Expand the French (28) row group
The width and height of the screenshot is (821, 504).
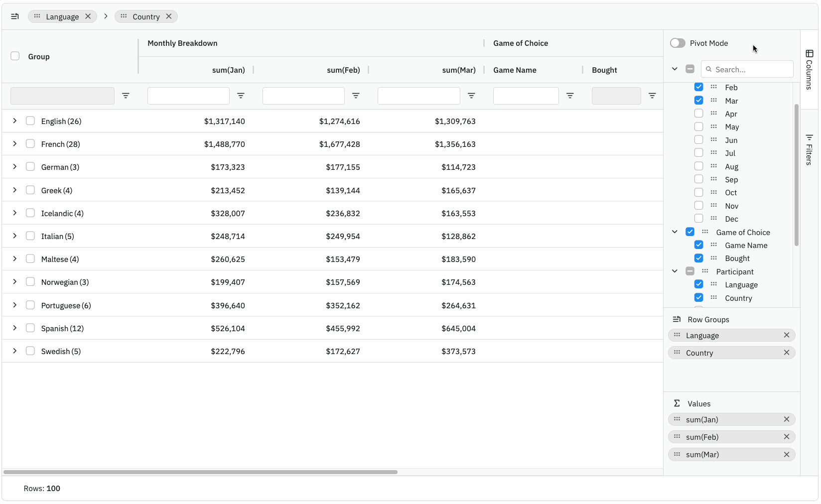[14, 143]
